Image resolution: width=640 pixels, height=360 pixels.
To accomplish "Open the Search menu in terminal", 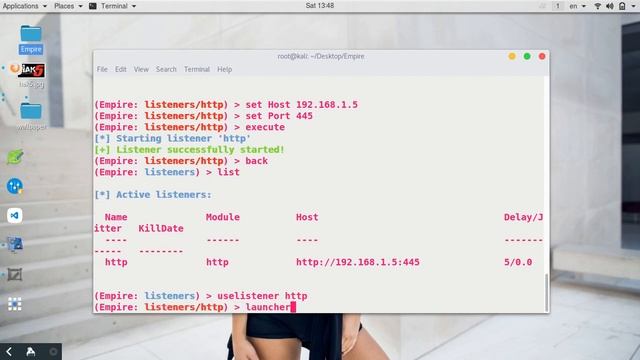I will (166, 69).
